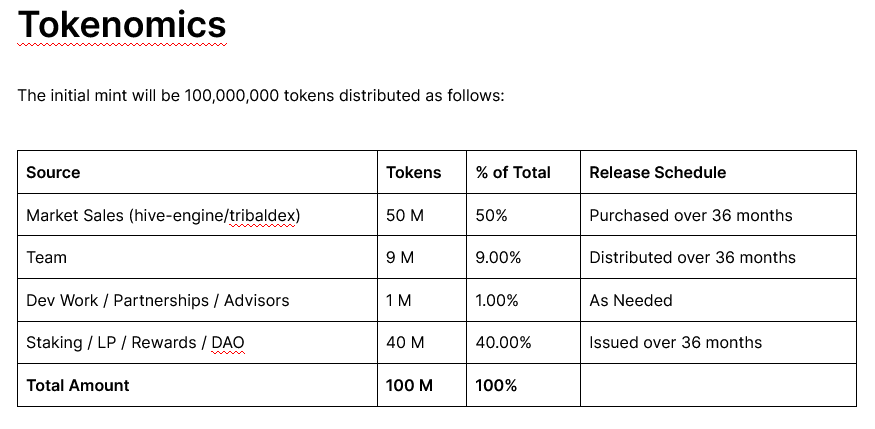This screenshot has width=875, height=429.
Task: Select the misspelled word tribaldex
Action: tap(262, 215)
